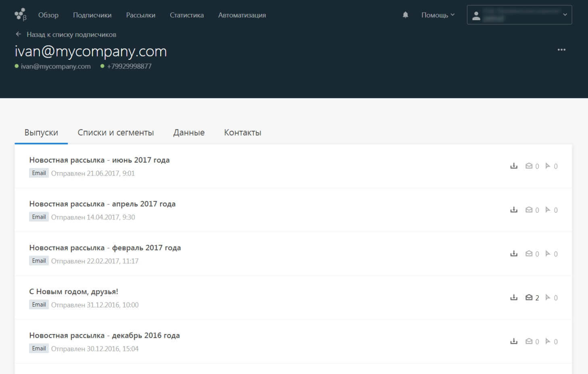Go to the Статистика menu section
588x374 pixels.
click(x=186, y=15)
